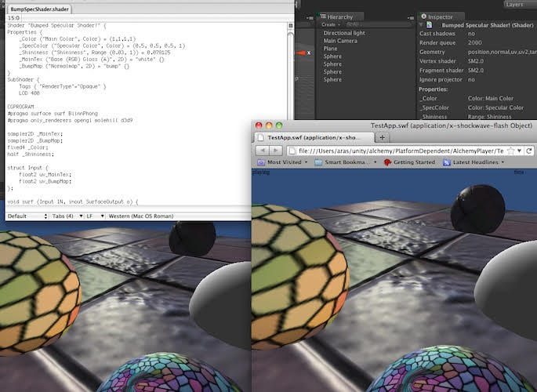This screenshot has width=537, height=392.
Task: Click the browser address bar URL field
Action: click(x=392, y=150)
